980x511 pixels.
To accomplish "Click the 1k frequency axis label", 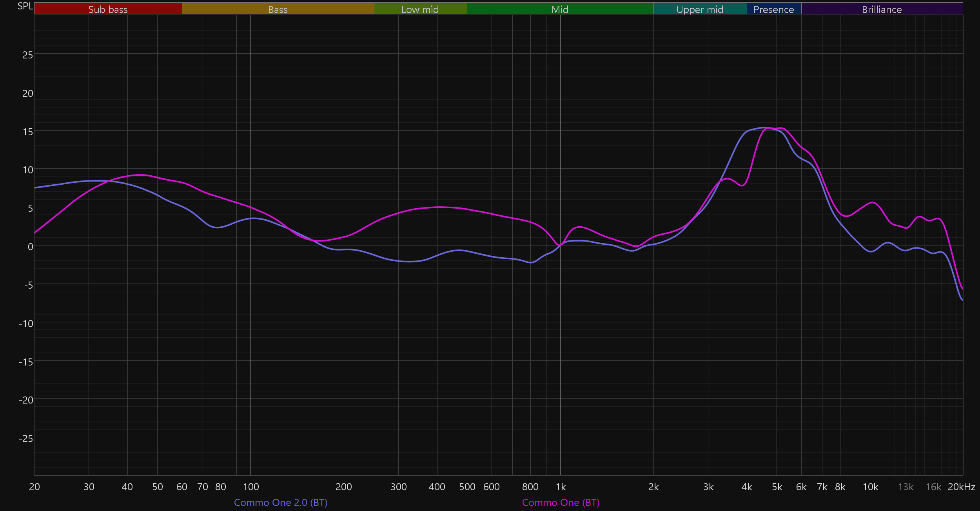I will [561, 487].
